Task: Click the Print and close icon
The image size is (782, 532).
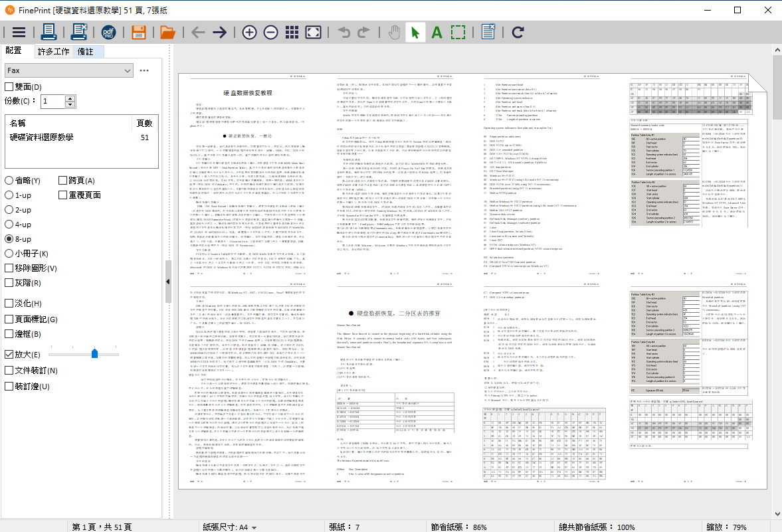Action: (x=79, y=33)
